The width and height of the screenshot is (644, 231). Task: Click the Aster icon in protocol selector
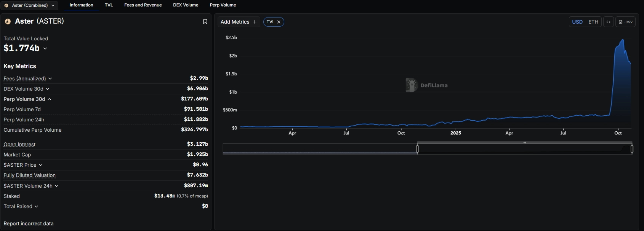(6, 5)
